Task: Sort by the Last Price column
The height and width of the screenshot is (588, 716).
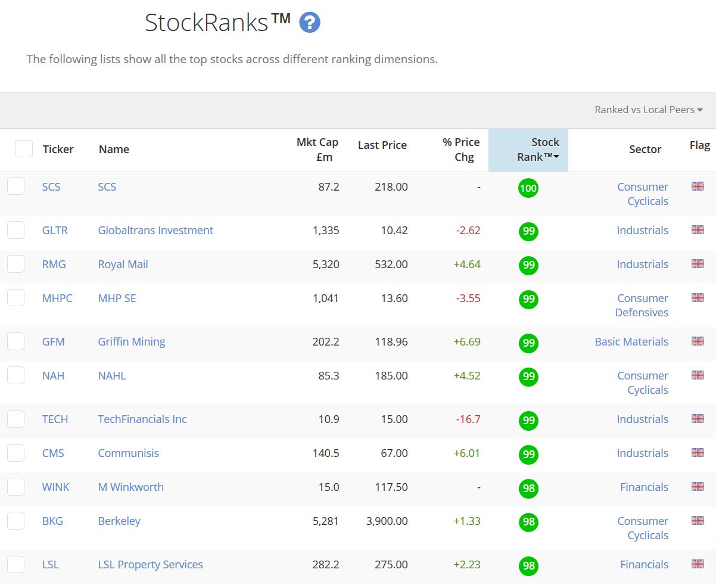Action: [382, 145]
